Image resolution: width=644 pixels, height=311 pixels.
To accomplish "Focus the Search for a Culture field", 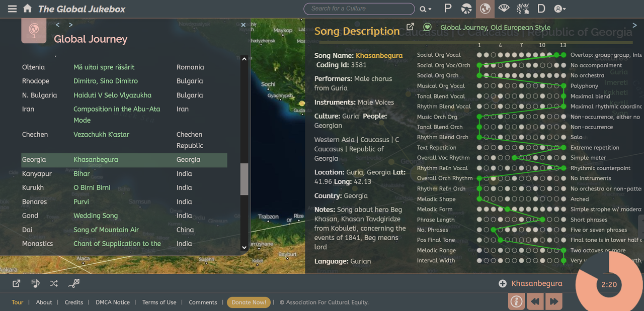I will 359,9.
